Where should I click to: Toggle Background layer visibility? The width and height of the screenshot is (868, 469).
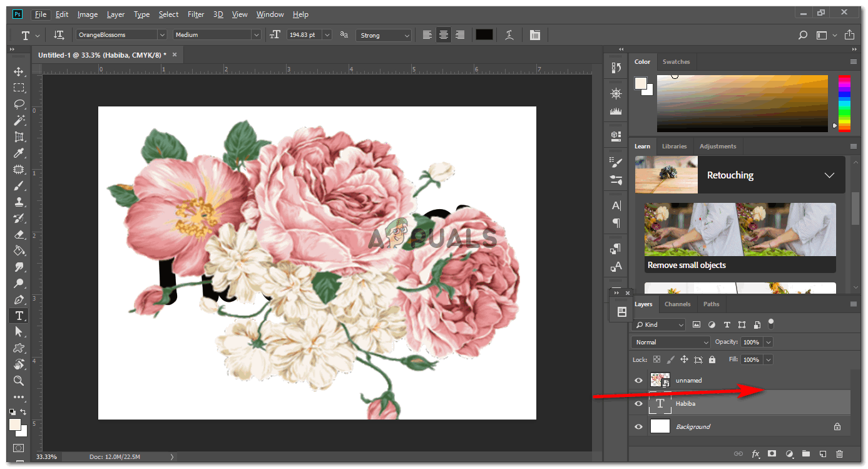tap(638, 427)
